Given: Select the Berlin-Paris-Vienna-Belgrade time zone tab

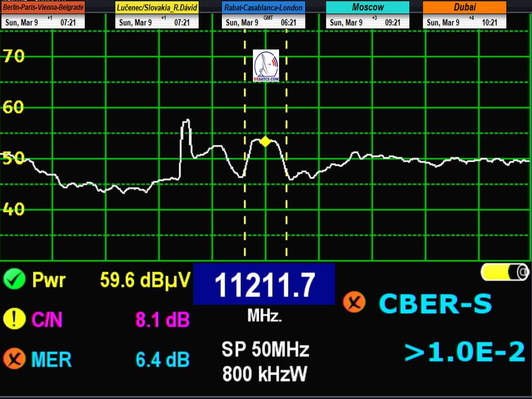Looking at the screenshot, I should pyautogui.click(x=43, y=8).
